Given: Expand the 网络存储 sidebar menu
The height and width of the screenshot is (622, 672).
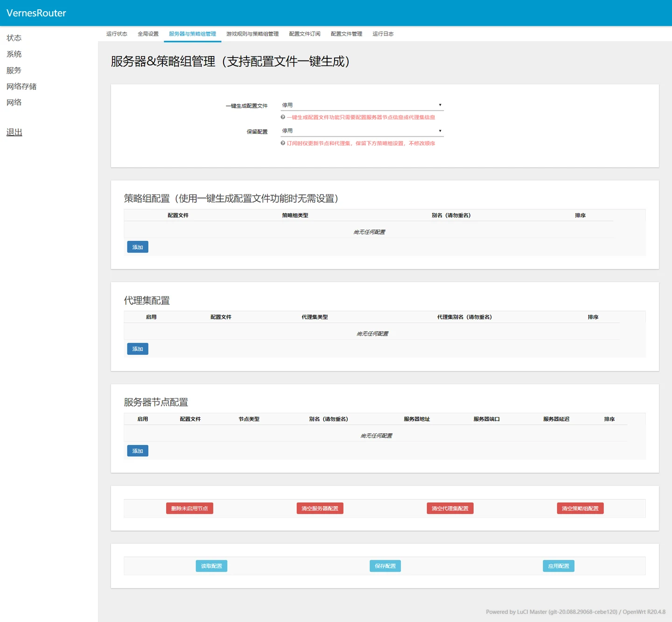Looking at the screenshot, I should point(21,86).
